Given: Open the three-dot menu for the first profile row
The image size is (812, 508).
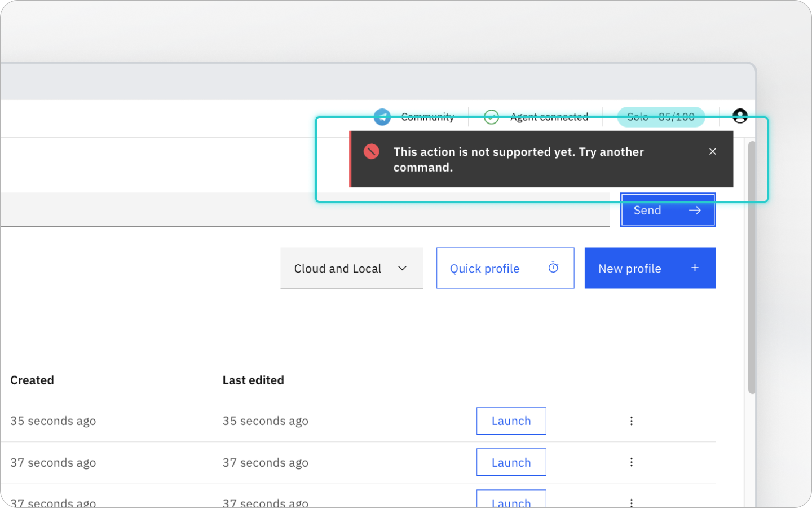Looking at the screenshot, I should pos(632,421).
